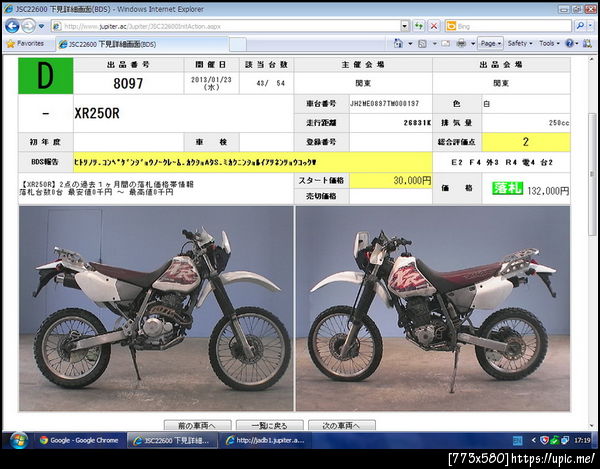Click the green Refresh arrows icon
Viewport: 600px width, 469px height.
click(419, 26)
